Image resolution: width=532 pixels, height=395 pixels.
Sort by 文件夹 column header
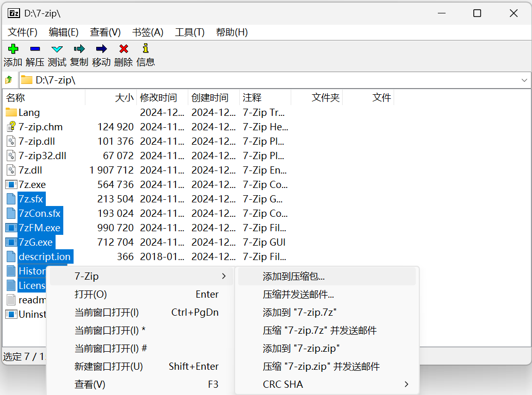pyautogui.click(x=317, y=97)
